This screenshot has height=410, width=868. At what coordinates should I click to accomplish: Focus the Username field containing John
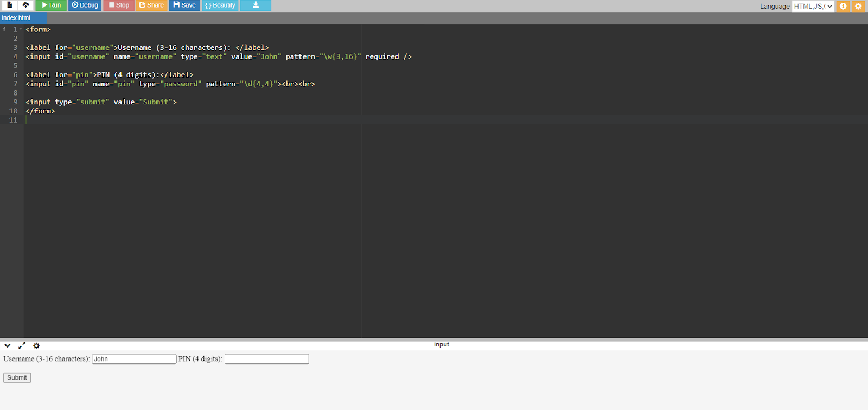click(134, 359)
